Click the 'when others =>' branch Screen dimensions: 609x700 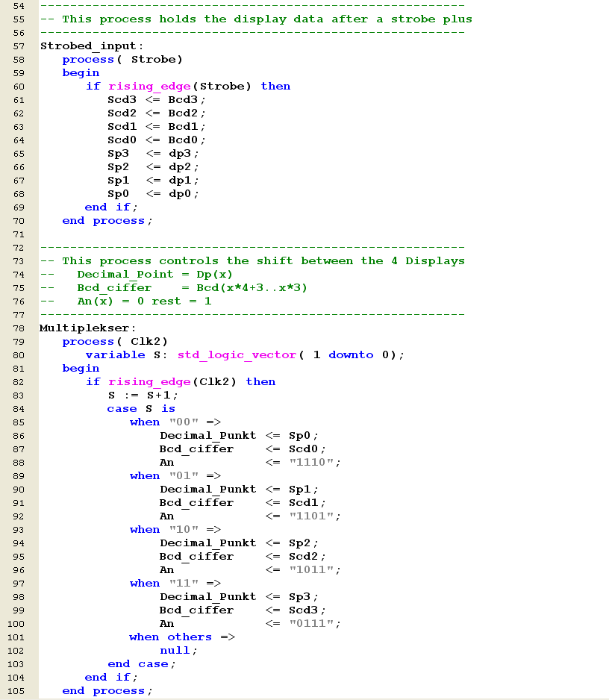point(182,637)
